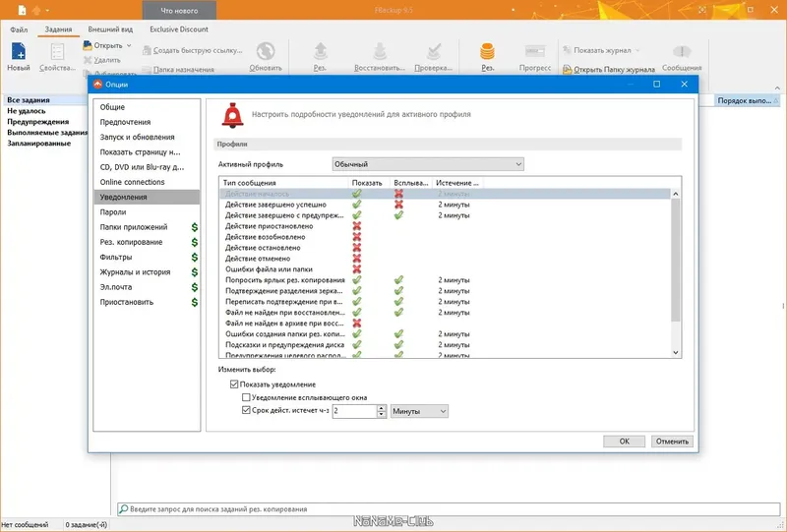The image size is (787, 532).
Task: Expand Показать журнал dropdown
Action: click(x=637, y=50)
